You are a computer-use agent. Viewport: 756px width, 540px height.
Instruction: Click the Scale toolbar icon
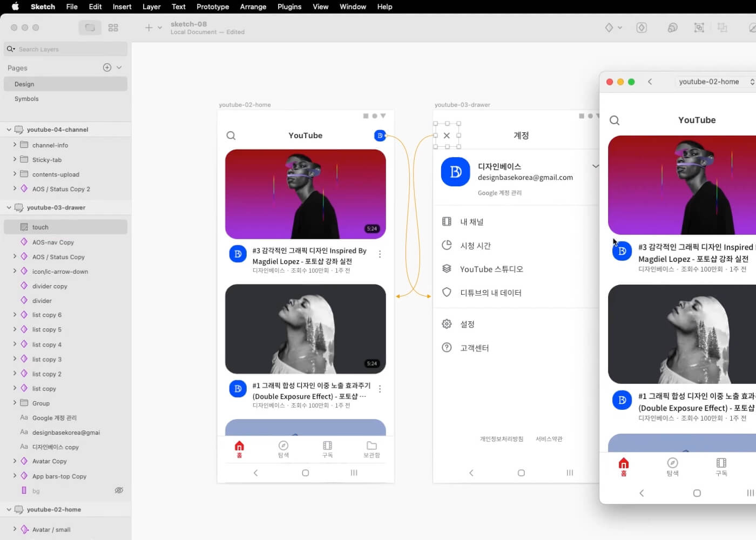point(699,28)
